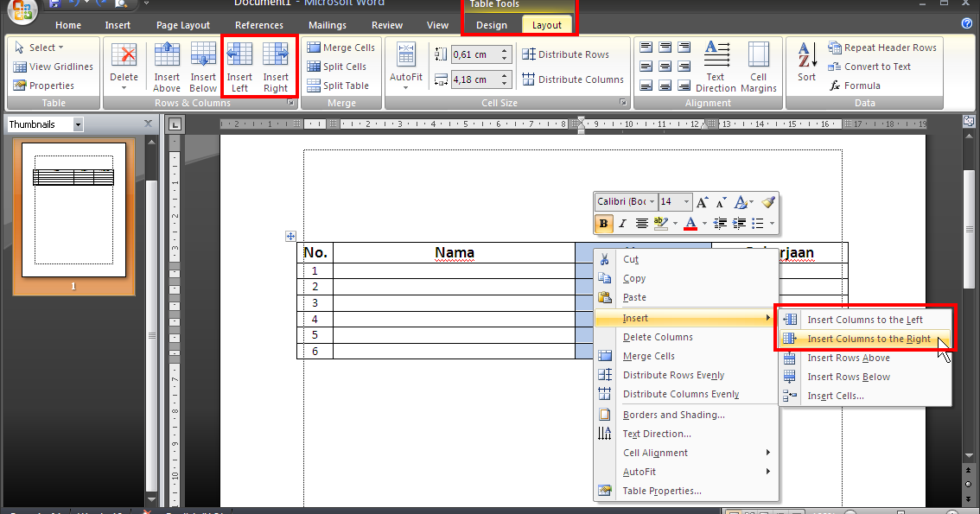Open the font size 14 dropdown
This screenshot has height=514, width=980.
click(x=686, y=202)
